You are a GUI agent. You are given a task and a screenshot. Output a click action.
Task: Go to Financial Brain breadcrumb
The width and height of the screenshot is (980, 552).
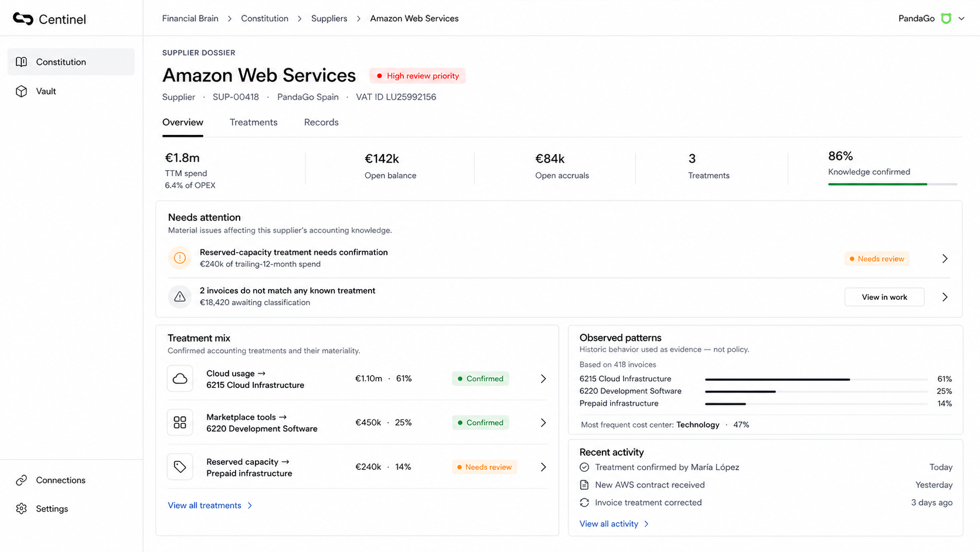(190, 18)
